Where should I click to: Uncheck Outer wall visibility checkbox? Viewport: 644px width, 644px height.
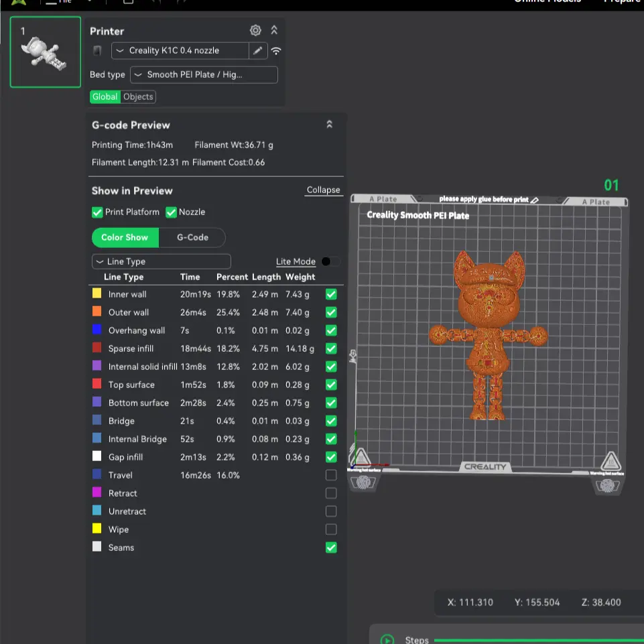point(331,312)
